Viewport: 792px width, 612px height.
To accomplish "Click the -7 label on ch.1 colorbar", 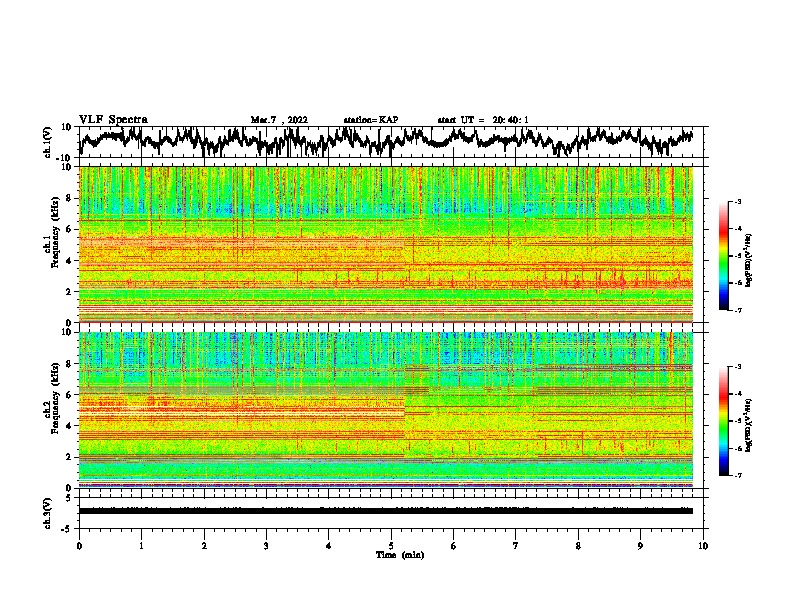I will 738,310.
